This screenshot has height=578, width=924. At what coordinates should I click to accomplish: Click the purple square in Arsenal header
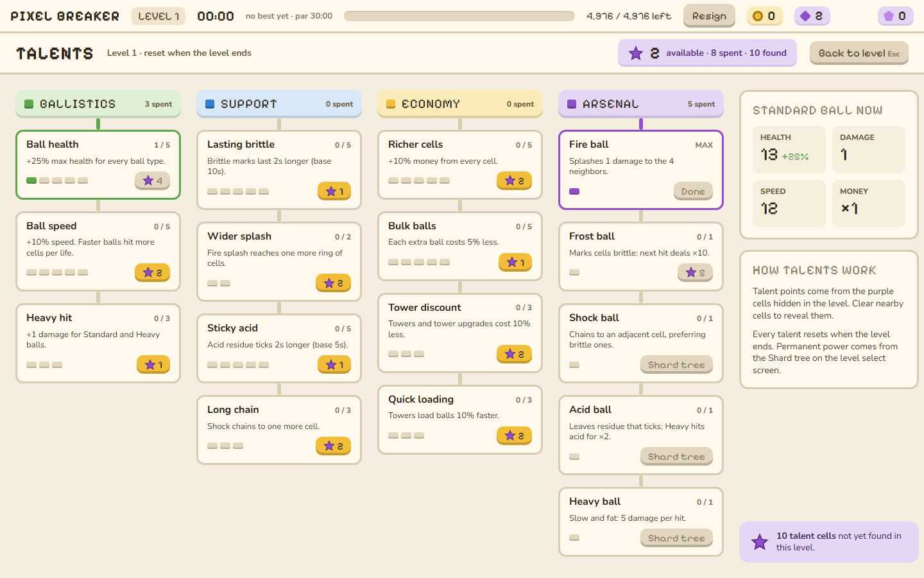click(572, 104)
